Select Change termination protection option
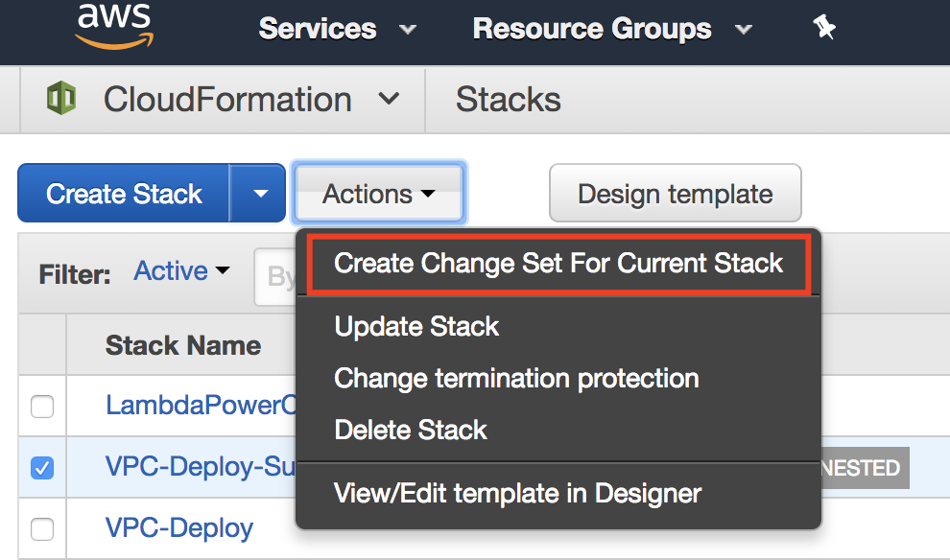 [x=516, y=379]
